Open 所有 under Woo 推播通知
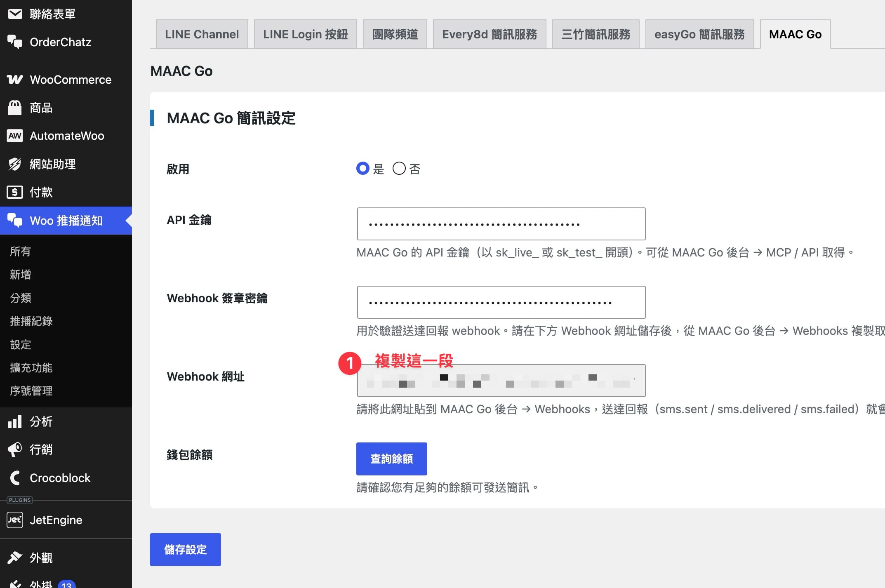Image resolution: width=885 pixels, height=588 pixels. click(x=21, y=252)
